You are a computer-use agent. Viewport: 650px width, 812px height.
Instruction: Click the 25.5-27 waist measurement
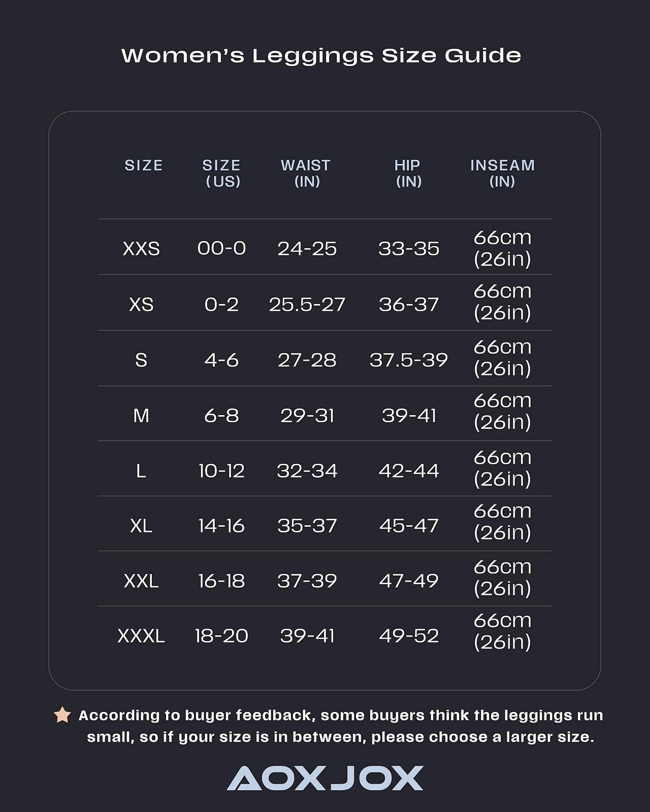[307, 304]
